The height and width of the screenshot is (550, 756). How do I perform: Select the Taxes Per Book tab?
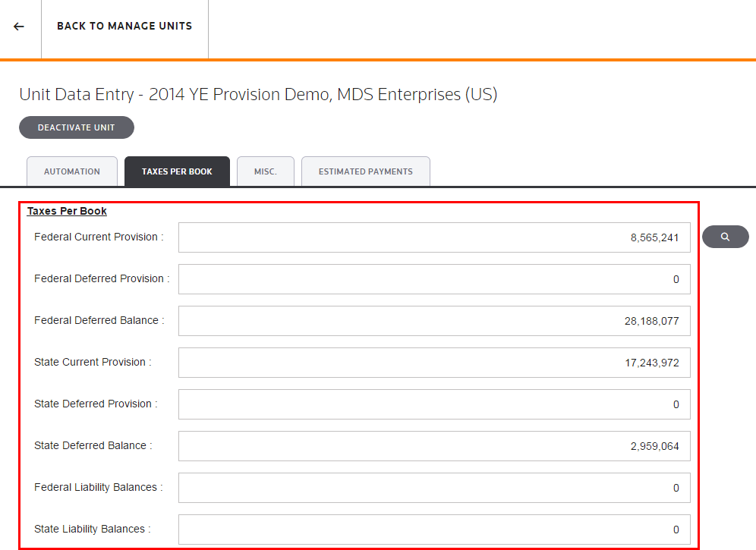pyautogui.click(x=177, y=171)
